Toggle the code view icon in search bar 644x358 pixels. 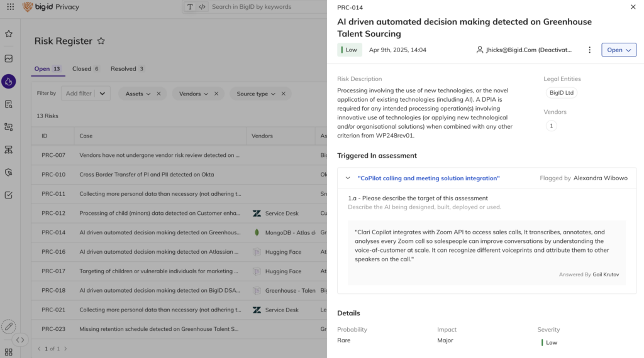pos(202,7)
